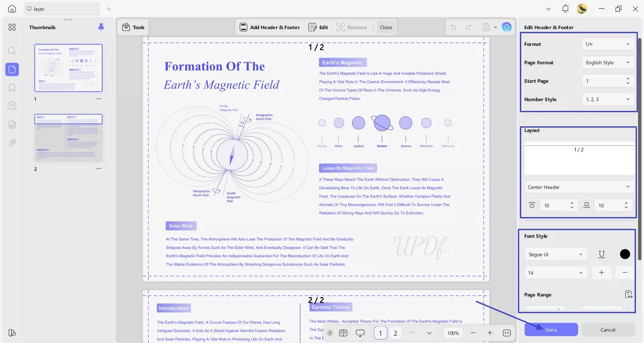
Task: Open the attachments paperclip panel
Action: click(x=12, y=143)
